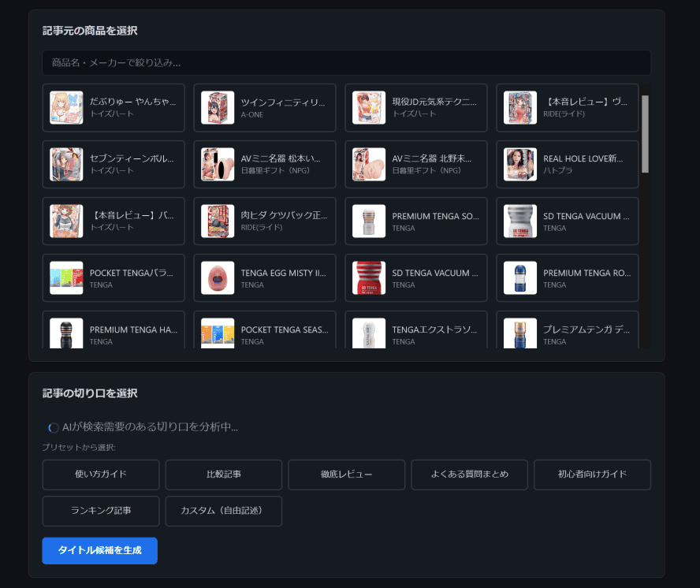Choose the 初心者向けガイド preset
Image resolution: width=700 pixels, height=588 pixels.
tap(593, 474)
